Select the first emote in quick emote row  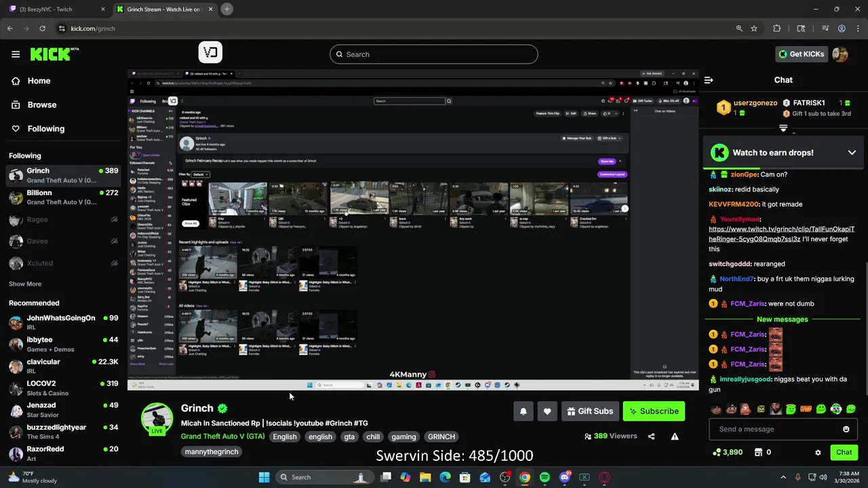coord(716,409)
